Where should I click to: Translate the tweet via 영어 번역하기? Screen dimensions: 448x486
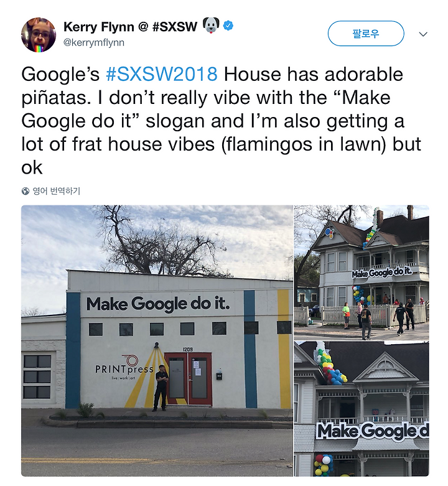pos(57,191)
